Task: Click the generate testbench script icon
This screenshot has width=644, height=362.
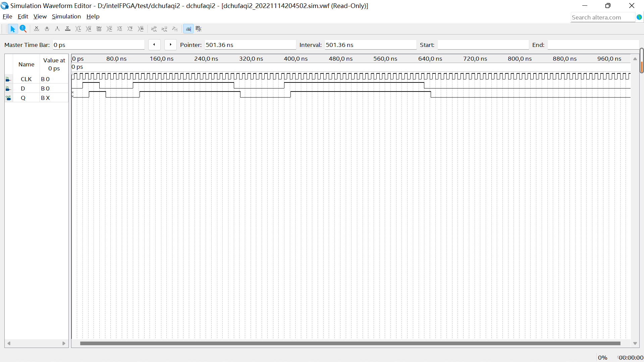Action: point(175,29)
